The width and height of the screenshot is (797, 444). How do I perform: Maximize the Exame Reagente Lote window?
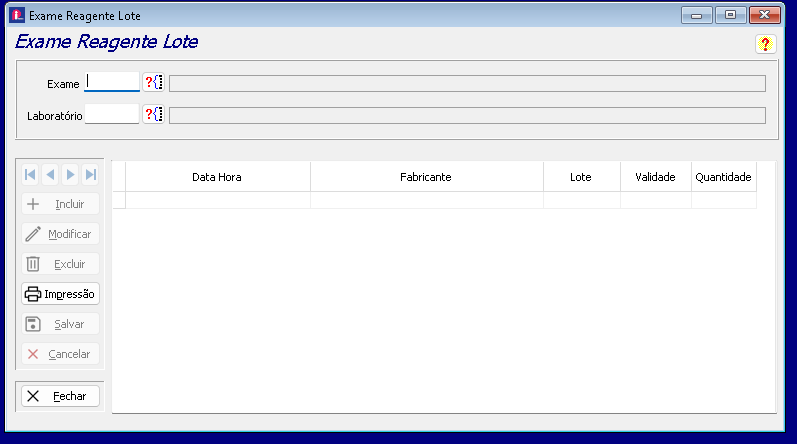pyautogui.click(x=731, y=15)
